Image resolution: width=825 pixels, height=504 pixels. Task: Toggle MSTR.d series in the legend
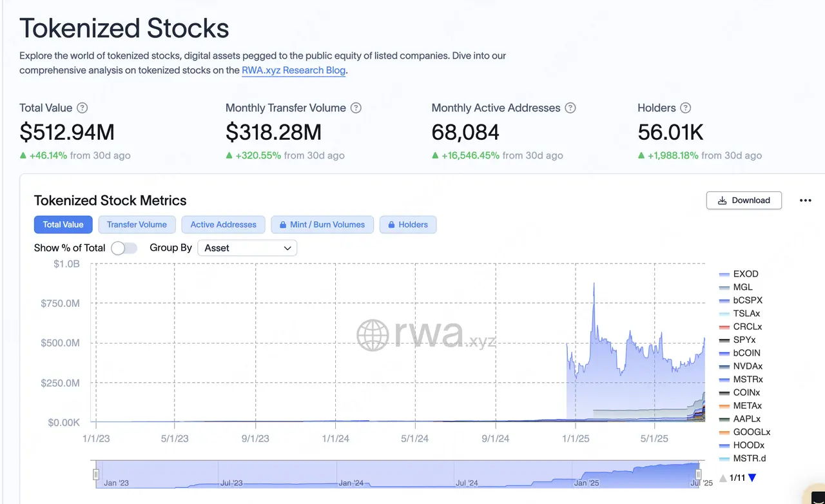[x=742, y=459]
